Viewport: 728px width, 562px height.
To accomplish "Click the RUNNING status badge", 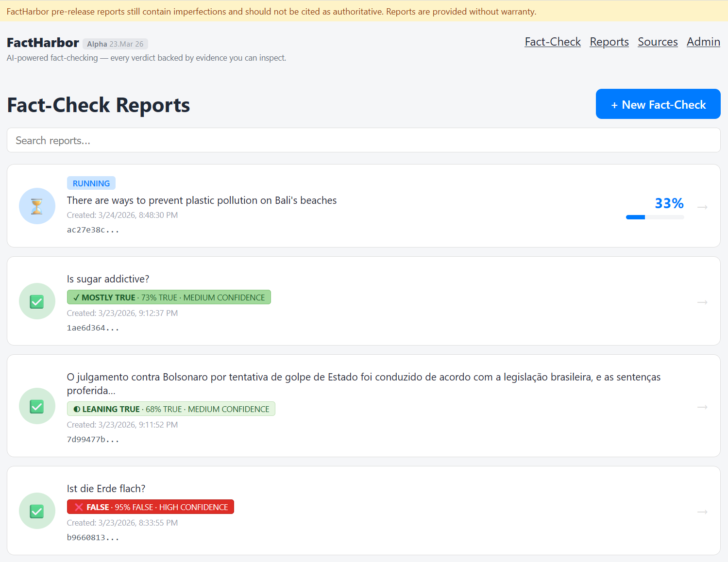I will click(x=91, y=183).
